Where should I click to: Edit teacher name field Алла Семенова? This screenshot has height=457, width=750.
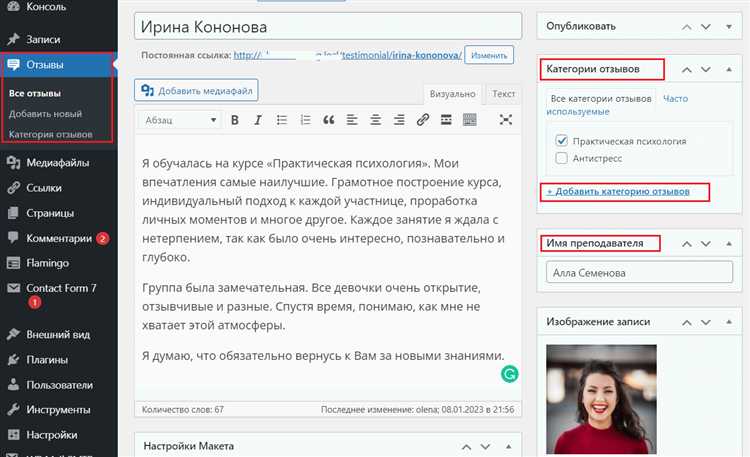639,273
